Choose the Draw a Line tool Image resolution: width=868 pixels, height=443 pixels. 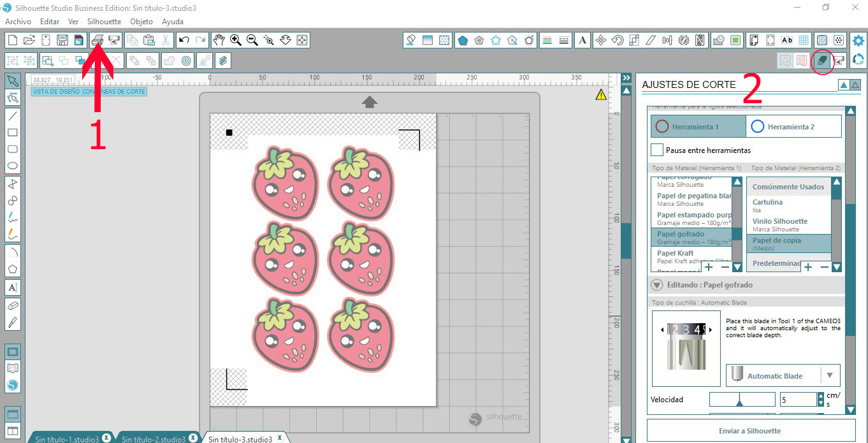[x=13, y=116]
